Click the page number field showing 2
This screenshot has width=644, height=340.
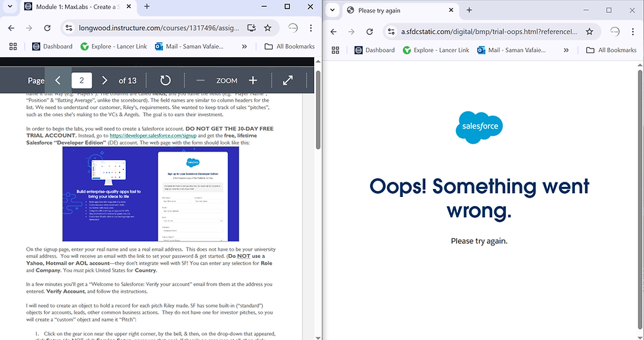point(81,80)
